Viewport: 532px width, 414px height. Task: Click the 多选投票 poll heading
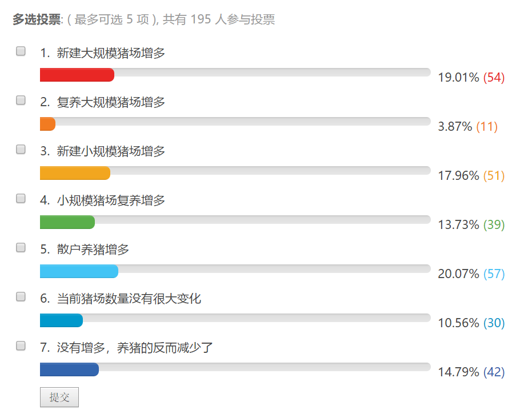[37, 19]
